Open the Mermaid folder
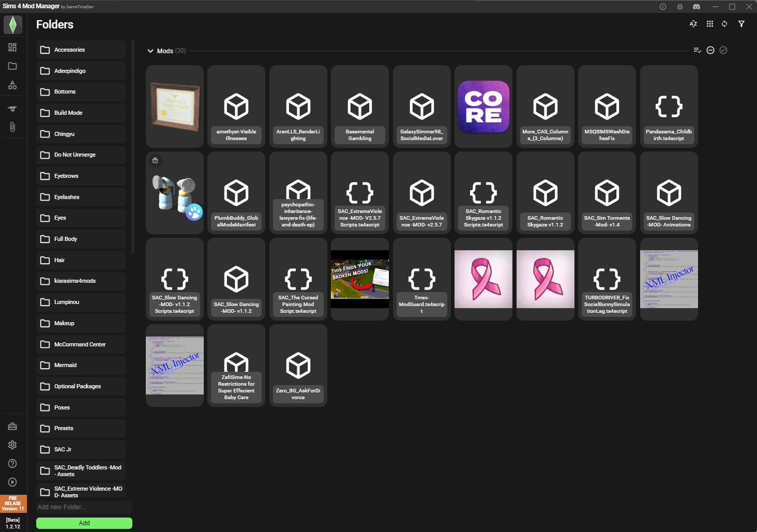This screenshot has height=532, width=757. tap(81, 365)
